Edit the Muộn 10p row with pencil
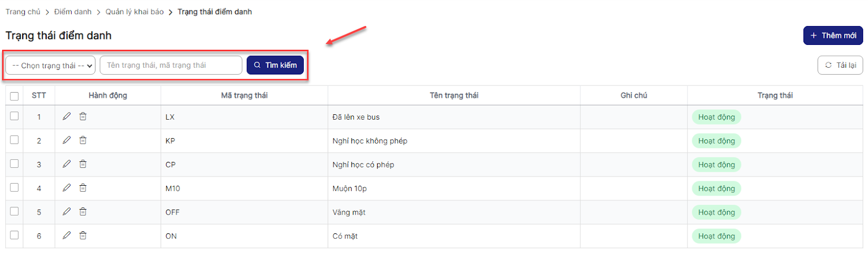Viewport: 868px width, 280px height. tap(67, 188)
